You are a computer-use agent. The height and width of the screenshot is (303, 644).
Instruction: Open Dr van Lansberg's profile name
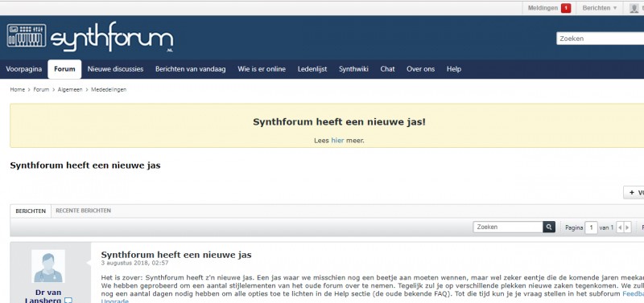(x=43, y=297)
